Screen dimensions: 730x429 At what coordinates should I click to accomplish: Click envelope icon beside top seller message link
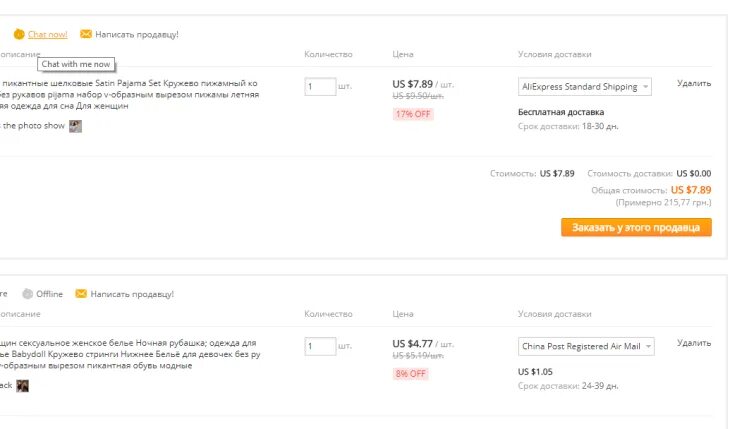[x=86, y=34]
